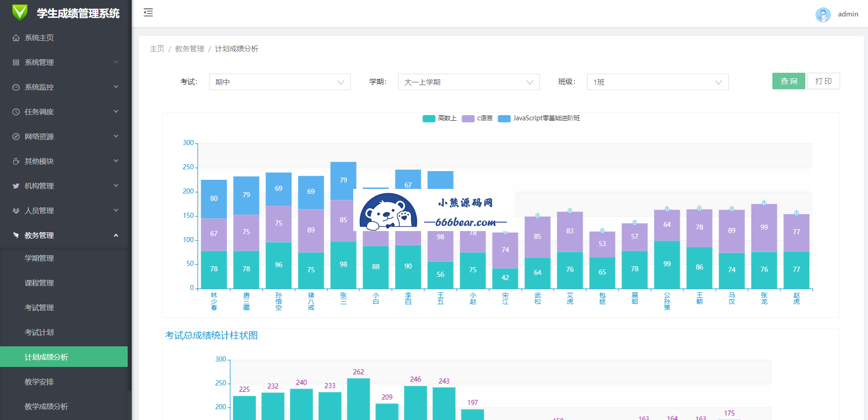Expand the 人员管理 menu chevron
This screenshot has width=868, height=420.
tap(116, 210)
